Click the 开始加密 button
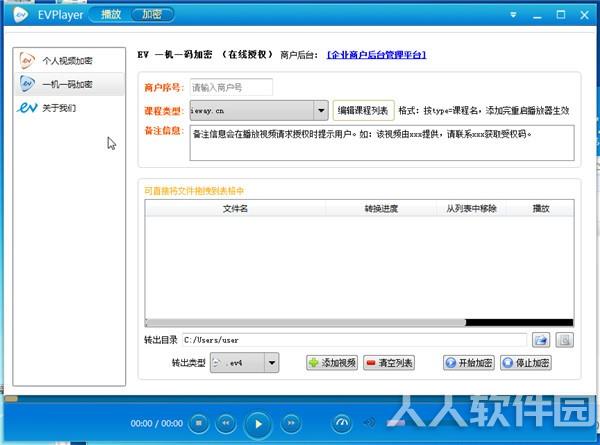 pyautogui.click(x=469, y=362)
